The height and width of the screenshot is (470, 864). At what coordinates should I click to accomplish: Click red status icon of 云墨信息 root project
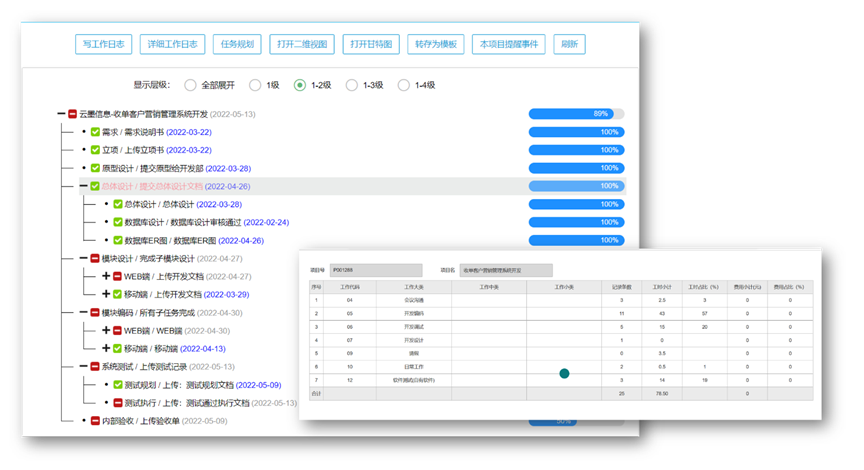pos(72,114)
